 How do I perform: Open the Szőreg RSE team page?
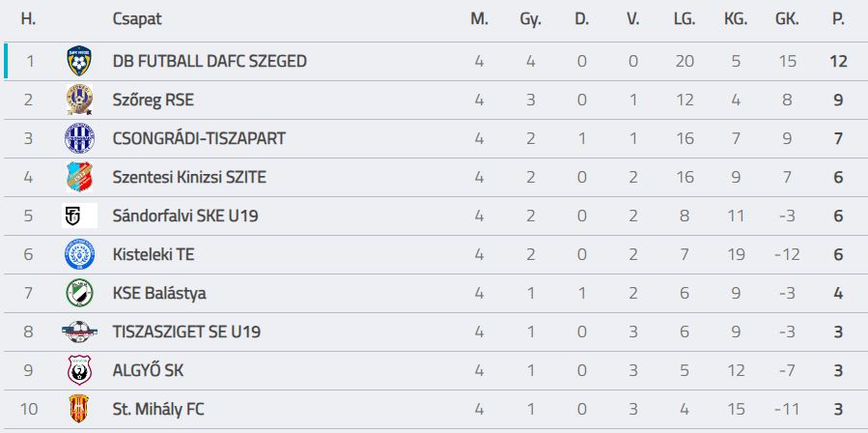tap(154, 100)
